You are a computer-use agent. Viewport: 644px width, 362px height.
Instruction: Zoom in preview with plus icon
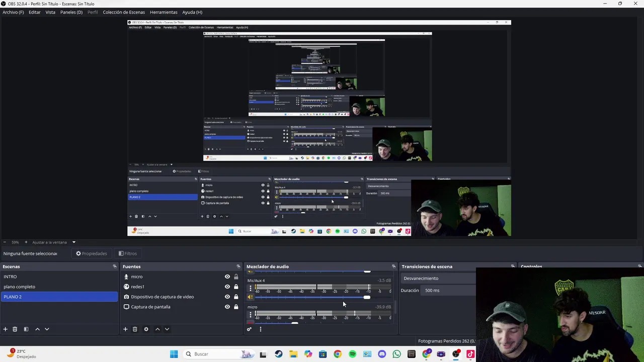[26, 242]
